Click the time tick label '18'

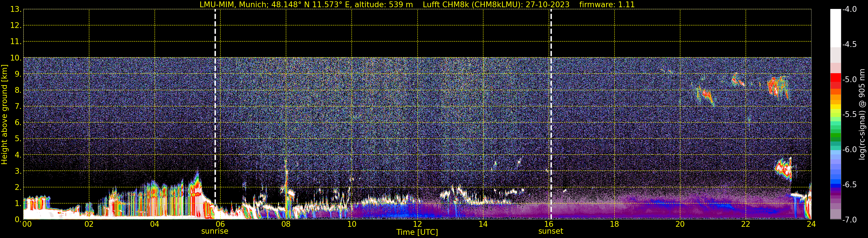click(614, 224)
